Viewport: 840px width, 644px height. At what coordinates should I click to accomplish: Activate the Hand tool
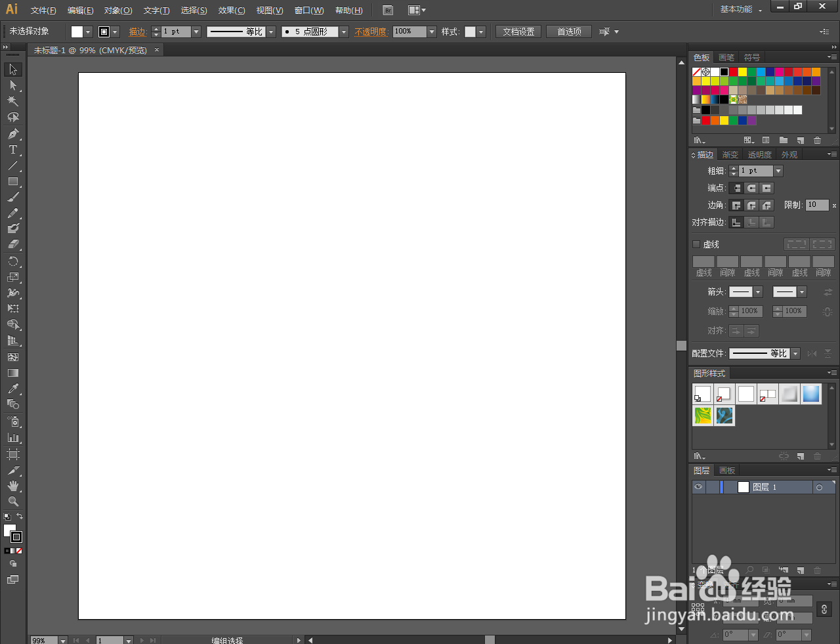(13, 486)
